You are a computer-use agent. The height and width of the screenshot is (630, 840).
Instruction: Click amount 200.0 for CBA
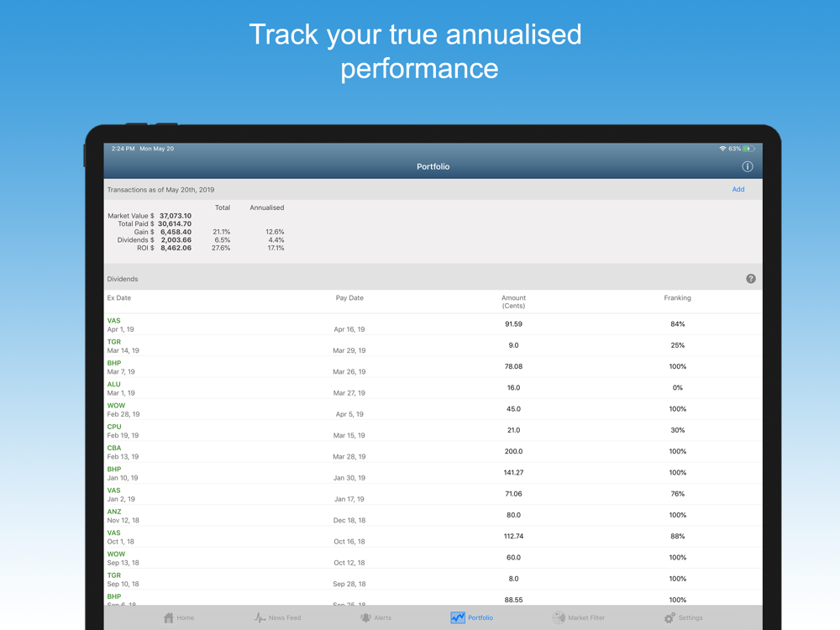(513, 452)
